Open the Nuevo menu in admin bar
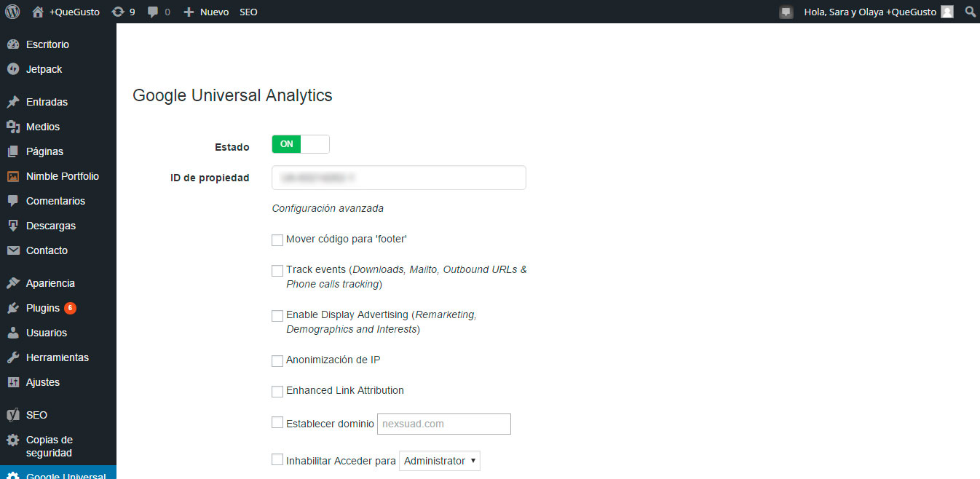 [x=214, y=12]
